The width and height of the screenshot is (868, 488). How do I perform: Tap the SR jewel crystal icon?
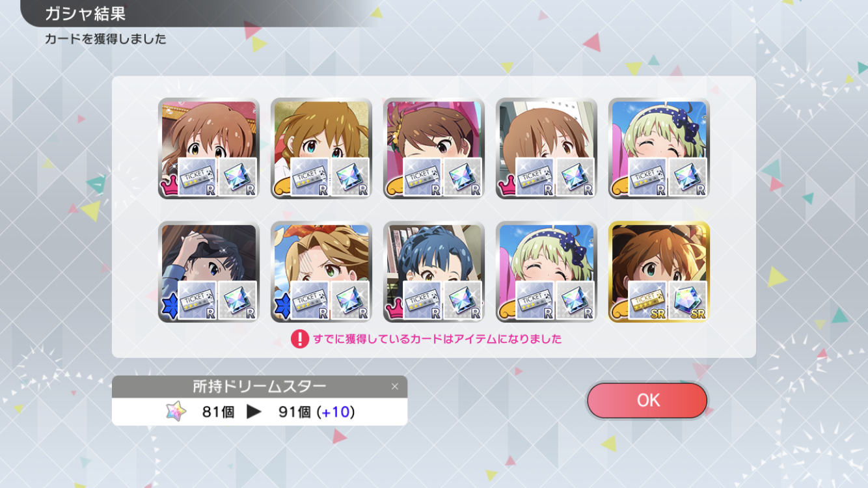point(688,300)
